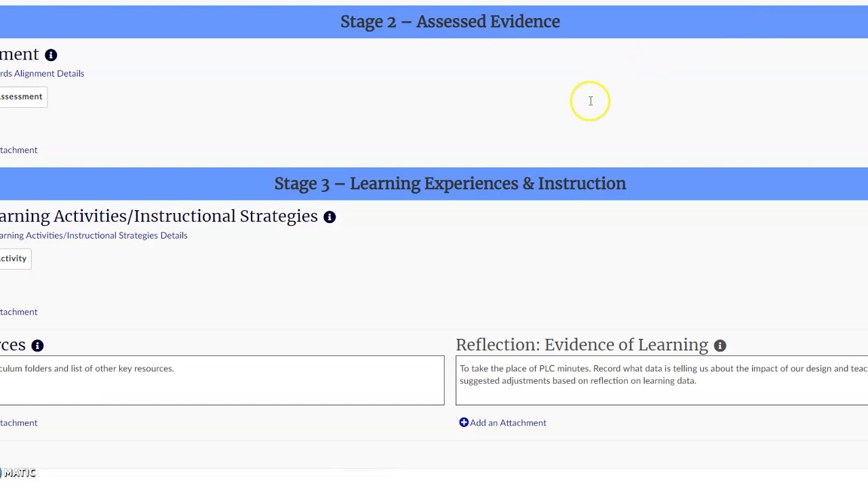Select the attachment link under the Activity button
The width and height of the screenshot is (868, 488).
pyautogui.click(x=18, y=312)
